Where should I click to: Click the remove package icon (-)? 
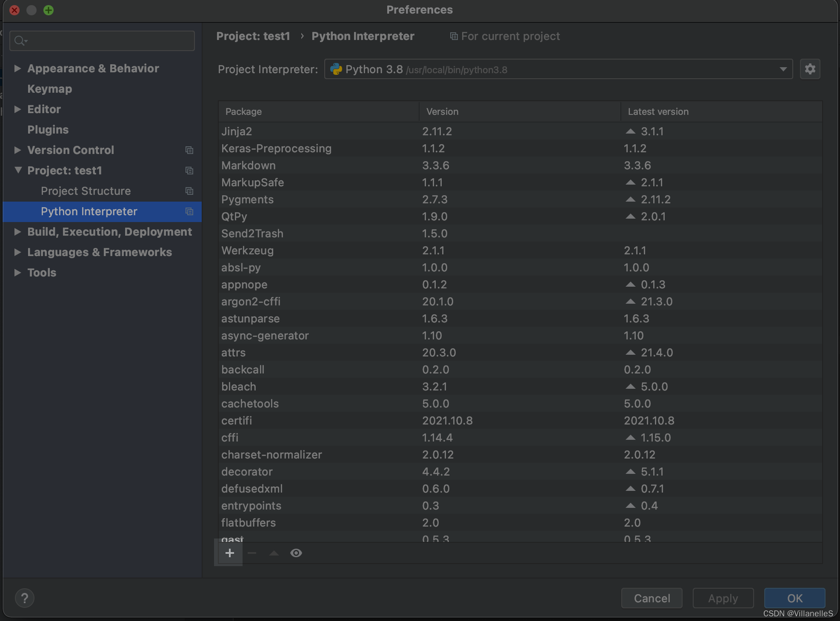click(x=251, y=553)
